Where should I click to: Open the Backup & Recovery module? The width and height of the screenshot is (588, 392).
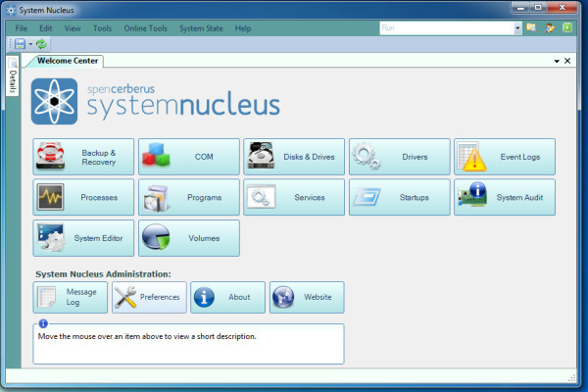pos(83,157)
